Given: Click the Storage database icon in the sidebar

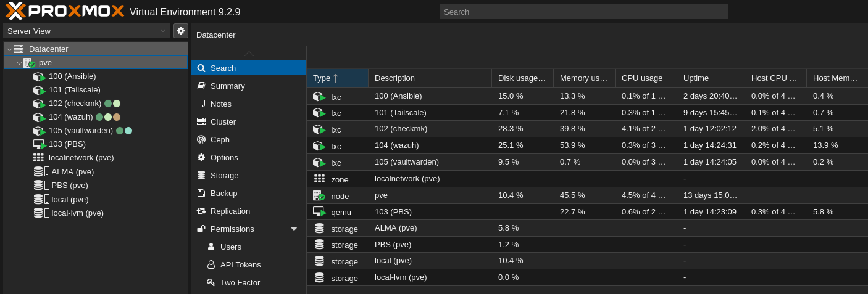Looking at the screenshot, I should (201, 175).
